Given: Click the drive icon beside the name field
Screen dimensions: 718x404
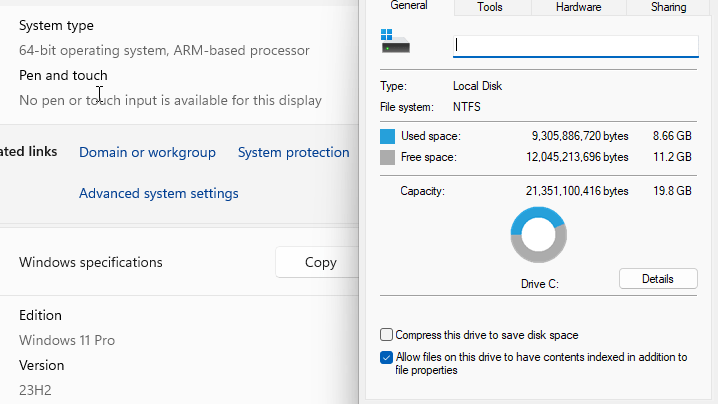Looking at the screenshot, I should tap(395, 42).
